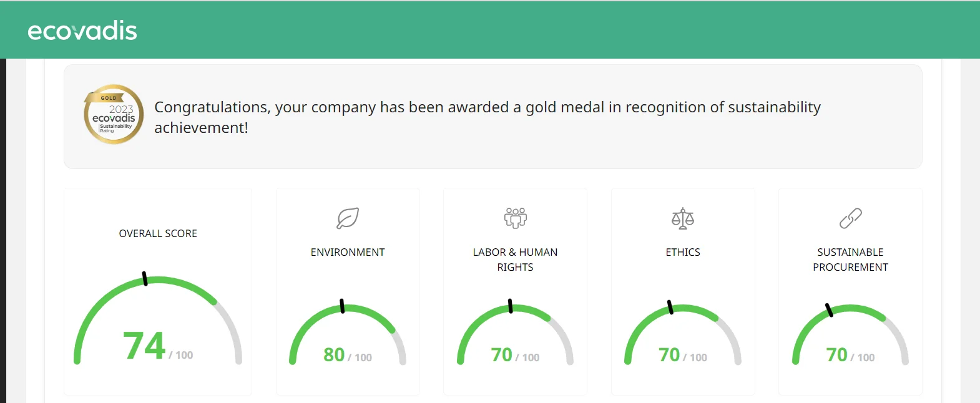Click the Environment leaf icon

348,218
